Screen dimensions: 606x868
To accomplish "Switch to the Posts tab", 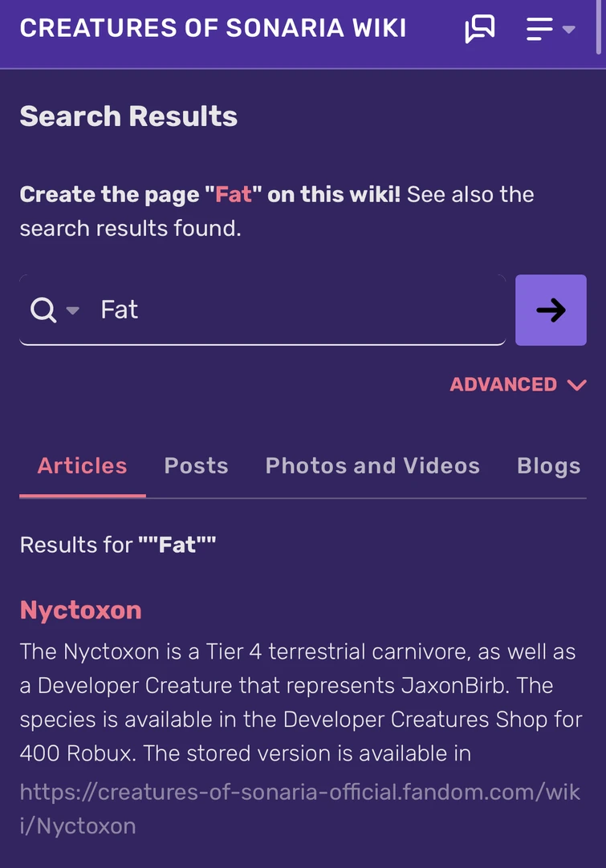I will (196, 465).
